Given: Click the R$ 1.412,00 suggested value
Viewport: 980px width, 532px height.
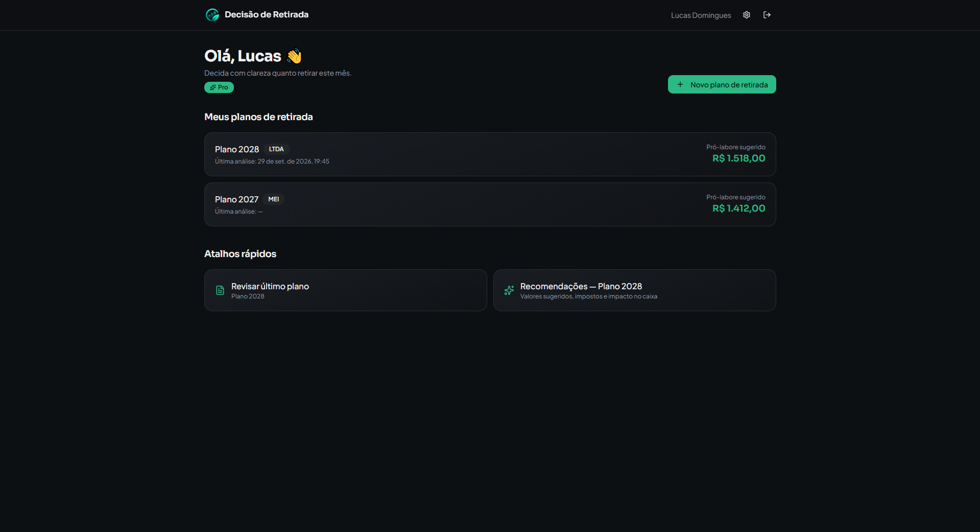Looking at the screenshot, I should (739, 209).
